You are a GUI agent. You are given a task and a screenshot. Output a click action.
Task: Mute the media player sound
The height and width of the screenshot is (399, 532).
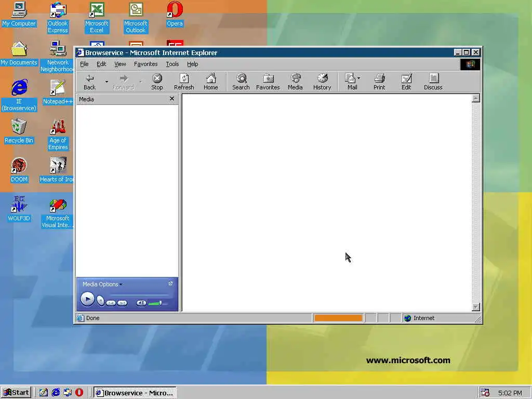coord(141,303)
